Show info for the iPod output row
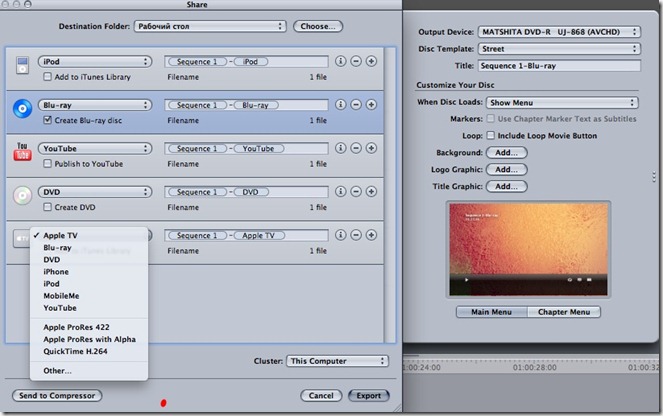Viewport: 663px width, 416px height. (340, 61)
